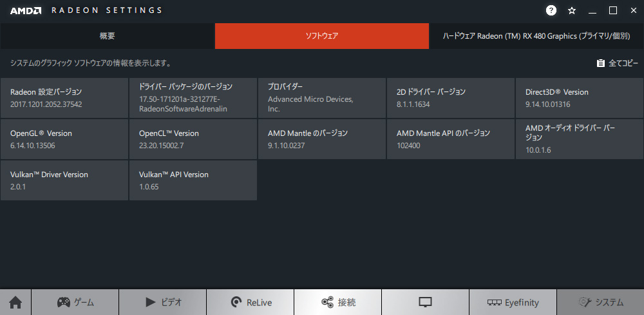Image resolution: width=644 pixels, height=315 pixels.
Task: Click Vulkan Driver Version value 2.0.1
Action: 18,187
